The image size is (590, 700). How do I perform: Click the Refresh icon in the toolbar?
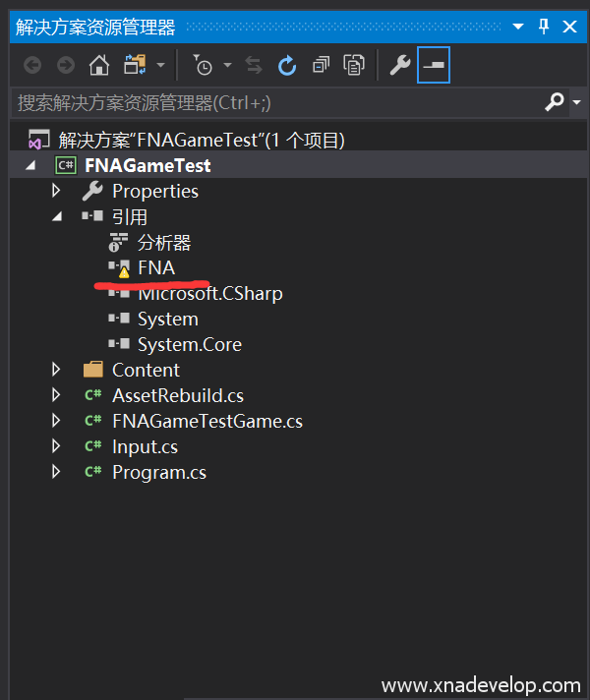click(287, 66)
